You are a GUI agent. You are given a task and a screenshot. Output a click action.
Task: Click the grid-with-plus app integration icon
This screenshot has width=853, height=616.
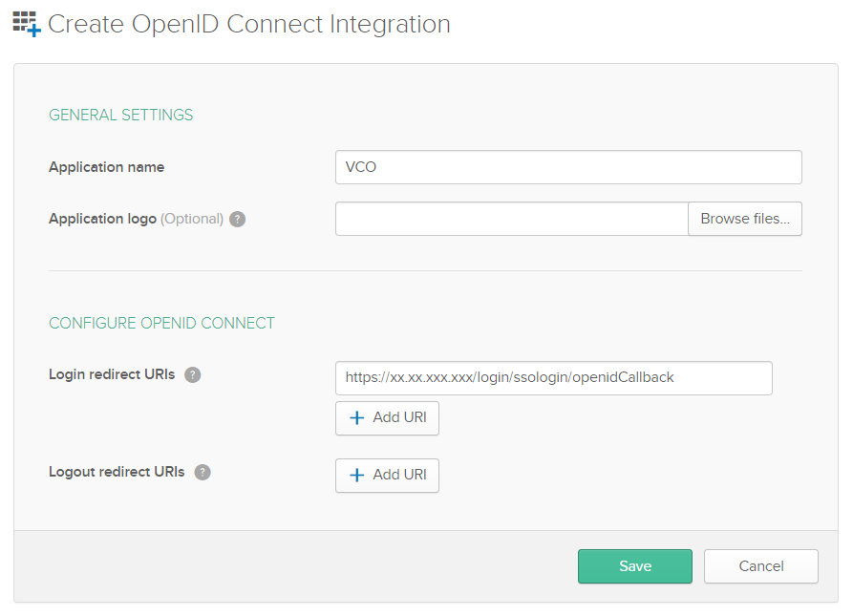[23, 23]
